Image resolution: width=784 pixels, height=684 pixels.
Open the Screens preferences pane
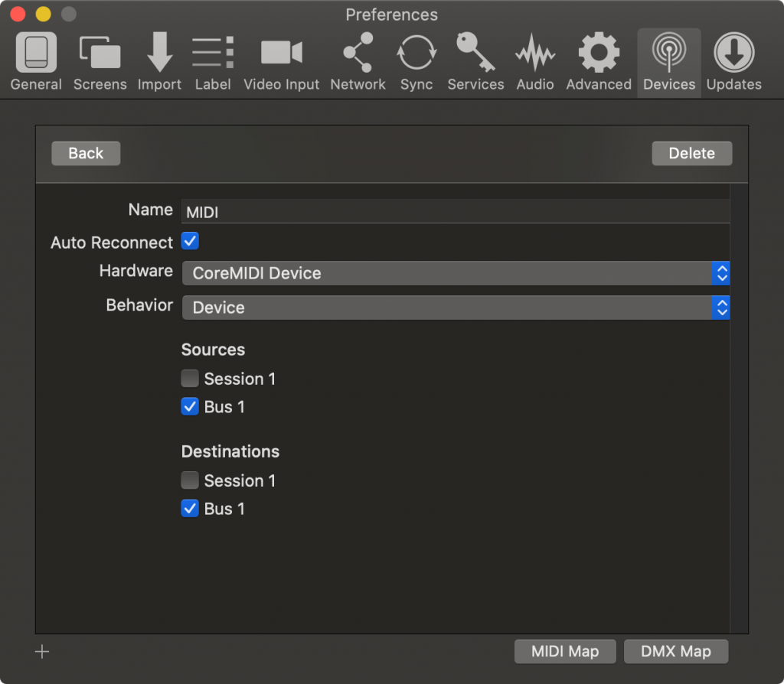pos(100,62)
